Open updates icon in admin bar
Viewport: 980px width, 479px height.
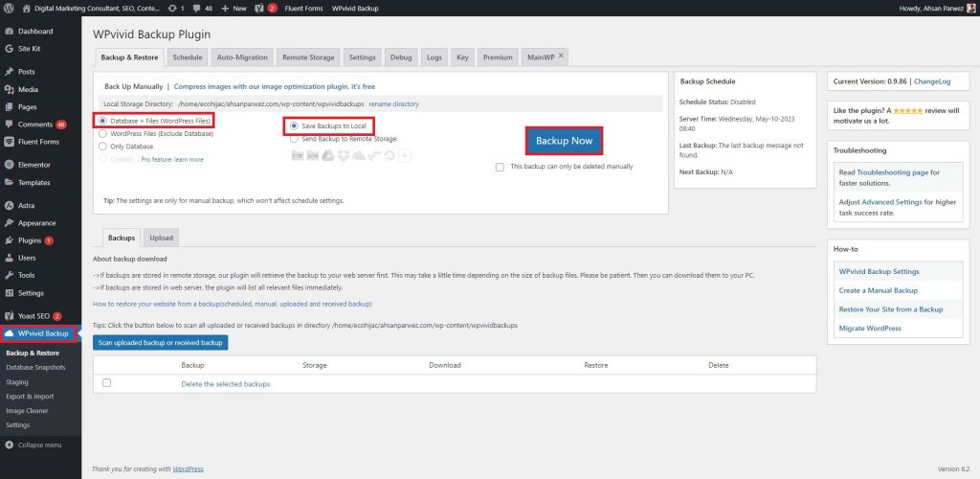[172, 9]
